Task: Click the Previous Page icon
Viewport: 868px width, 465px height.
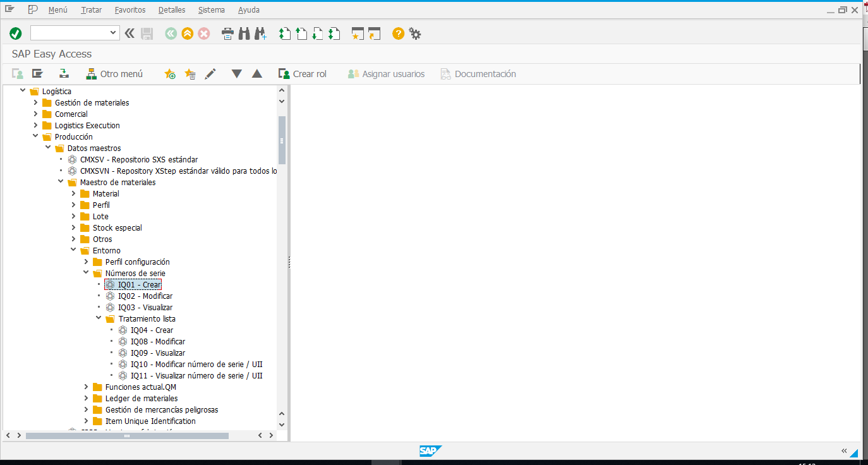Action: [301, 33]
